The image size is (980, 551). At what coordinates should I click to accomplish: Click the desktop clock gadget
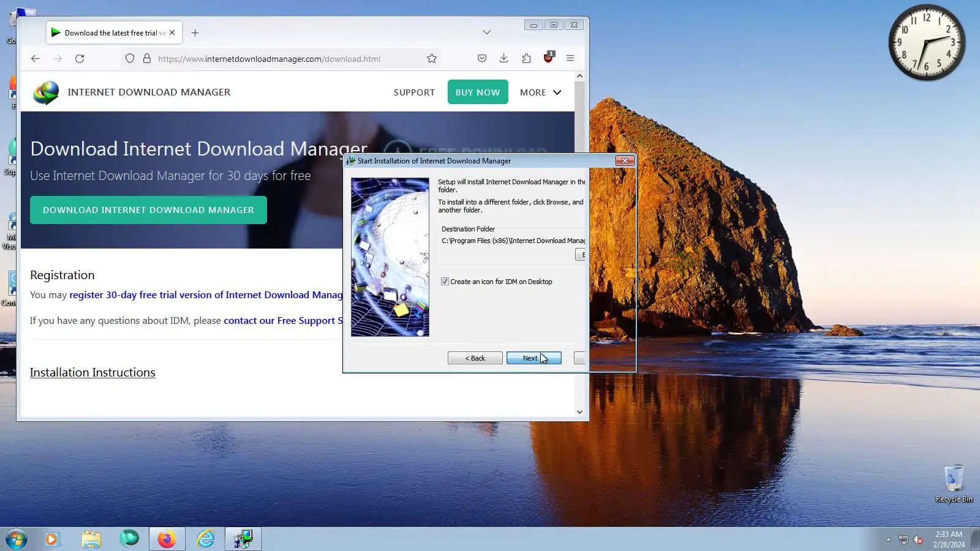pos(927,42)
